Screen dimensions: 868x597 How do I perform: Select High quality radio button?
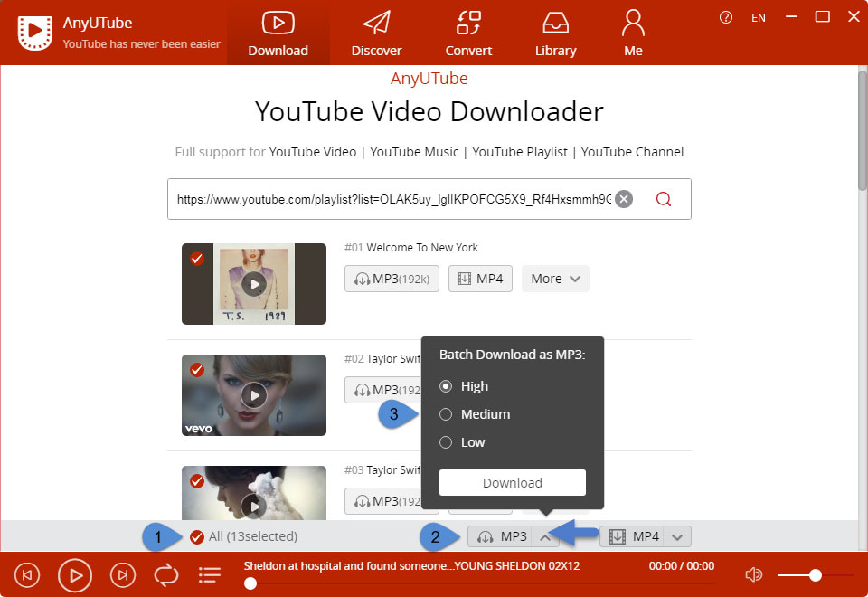tap(446, 386)
